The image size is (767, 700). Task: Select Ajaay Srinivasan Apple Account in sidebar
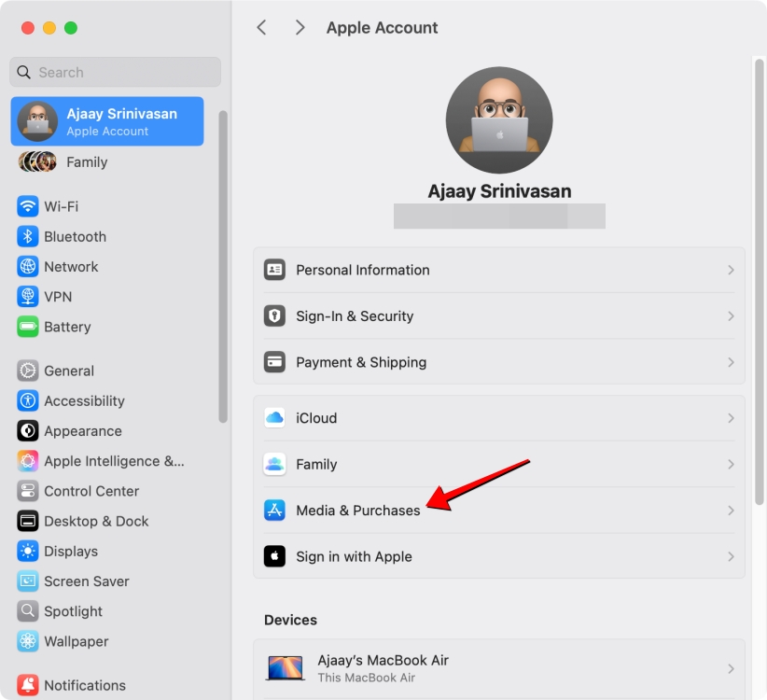(x=107, y=121)
